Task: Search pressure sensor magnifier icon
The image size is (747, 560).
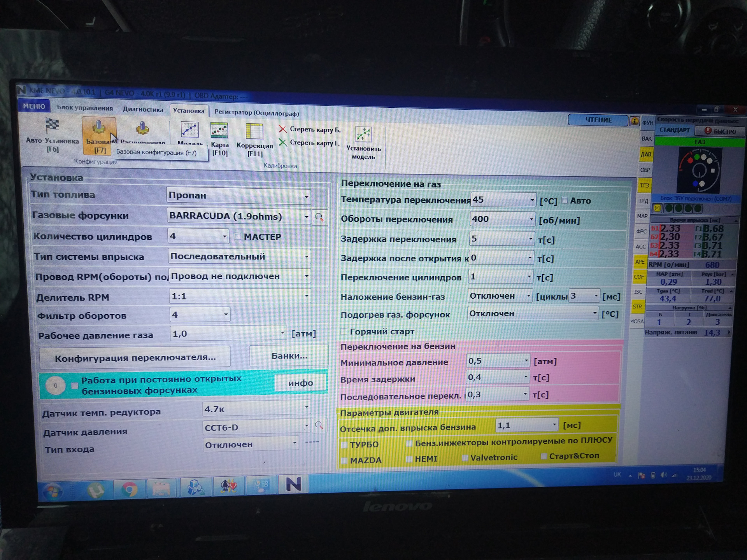Action: point(319,425)
